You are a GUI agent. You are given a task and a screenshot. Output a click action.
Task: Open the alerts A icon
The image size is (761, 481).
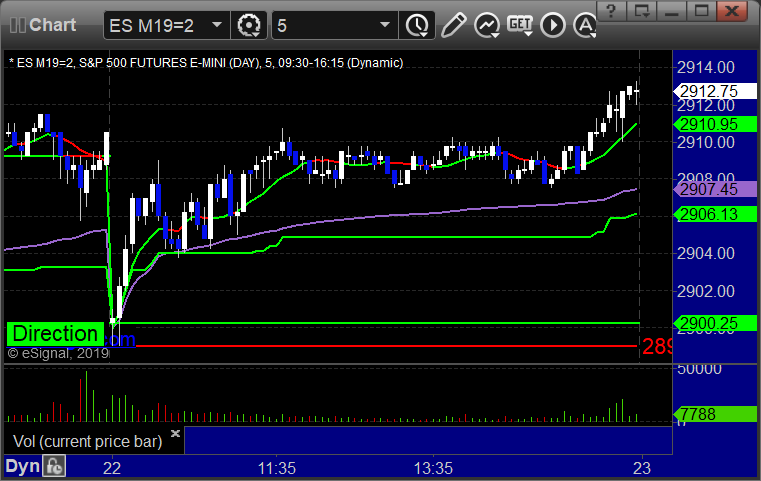point(585,25)
